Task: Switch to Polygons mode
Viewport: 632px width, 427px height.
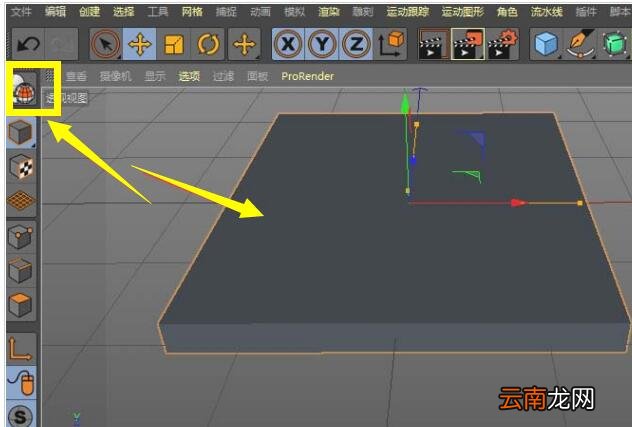Action: 20,304
